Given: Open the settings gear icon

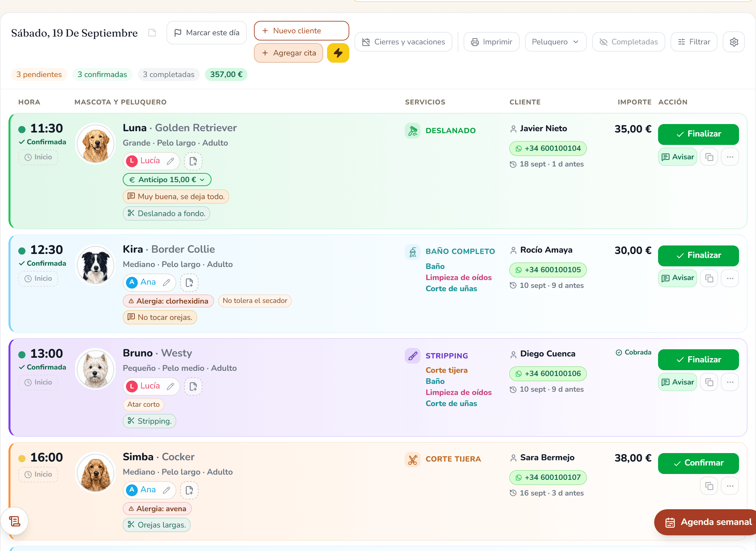Looking at the screenshot, I should [734, 42].
